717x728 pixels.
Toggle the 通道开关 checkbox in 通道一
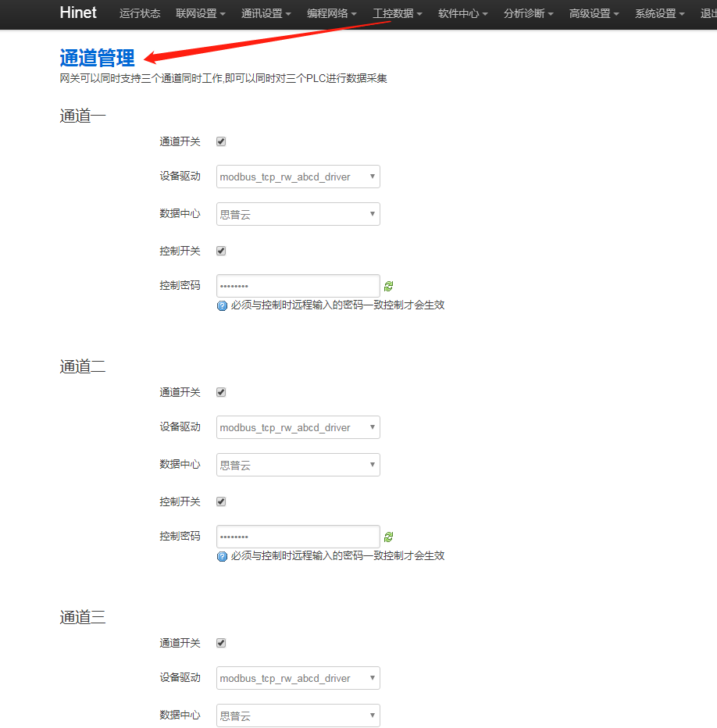221,142
